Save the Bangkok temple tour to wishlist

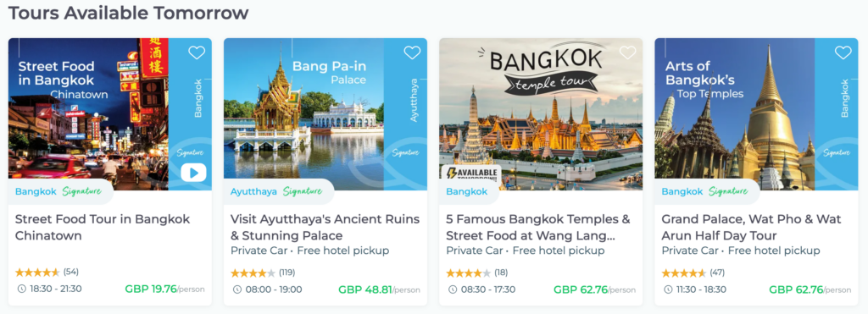[x=627, y=52]
